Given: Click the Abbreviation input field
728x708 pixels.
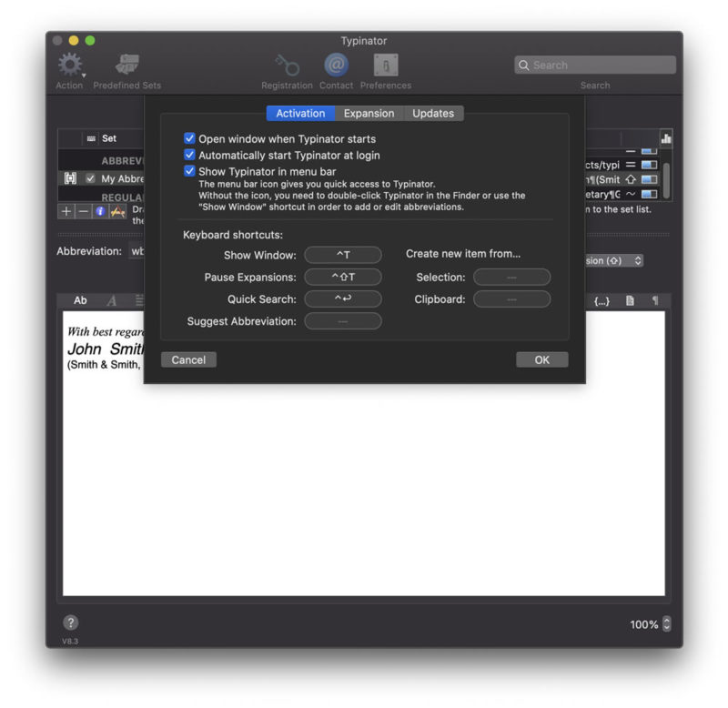Looking at the screenshot, I should (136, 251).
